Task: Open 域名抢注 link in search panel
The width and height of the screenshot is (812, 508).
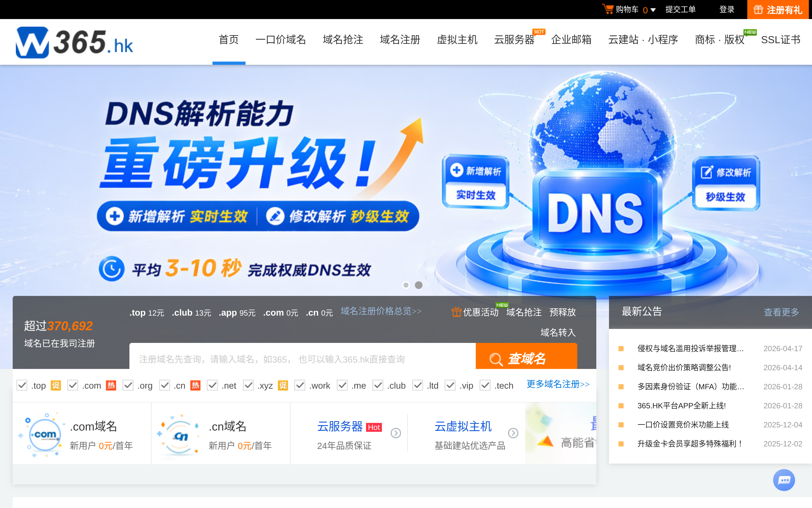Action: (524, 312)
